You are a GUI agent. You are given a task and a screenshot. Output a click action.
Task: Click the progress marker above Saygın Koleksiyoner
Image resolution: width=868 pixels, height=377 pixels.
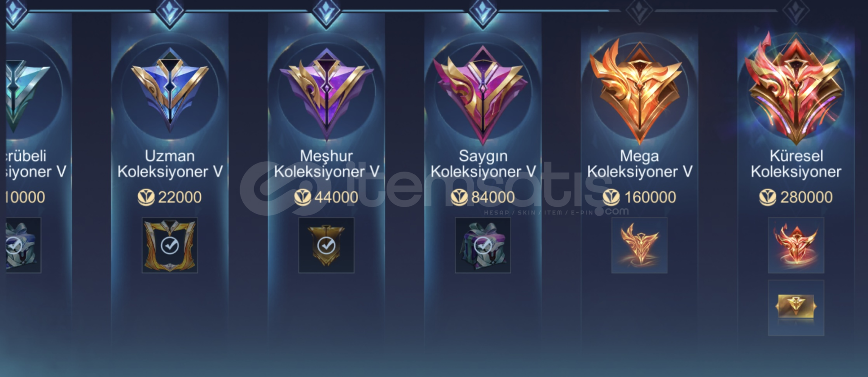[x=483, y=12]
